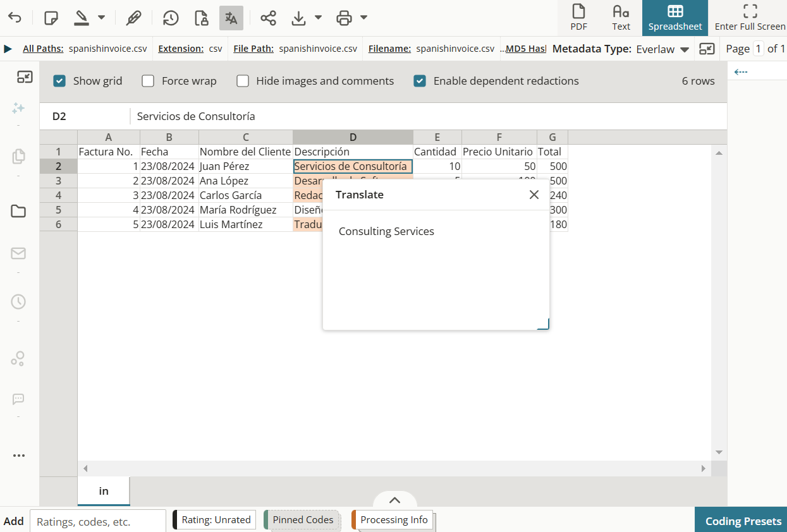The width and height of the screenshot is (787, 532).
Task: Click the All Paths metadata label
Action: coord(43,49)
